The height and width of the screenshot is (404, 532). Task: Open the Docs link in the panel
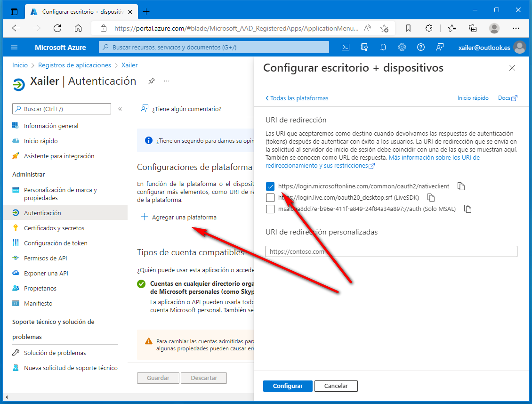pos(508,98)
